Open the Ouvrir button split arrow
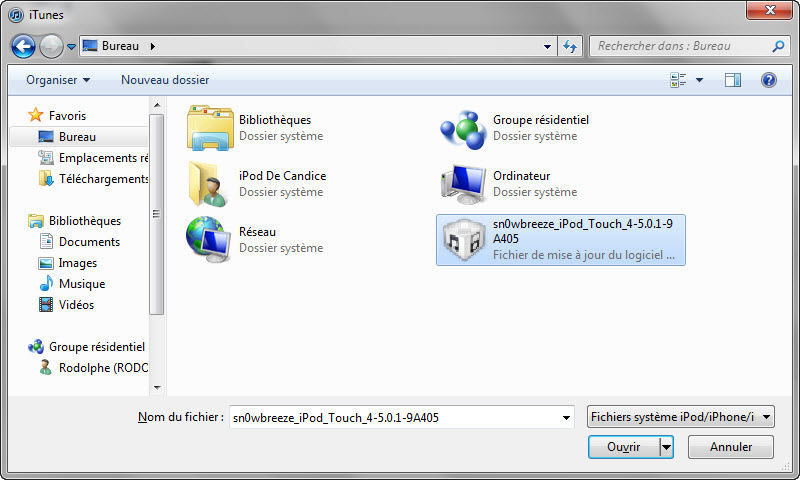 click(666, 447)
